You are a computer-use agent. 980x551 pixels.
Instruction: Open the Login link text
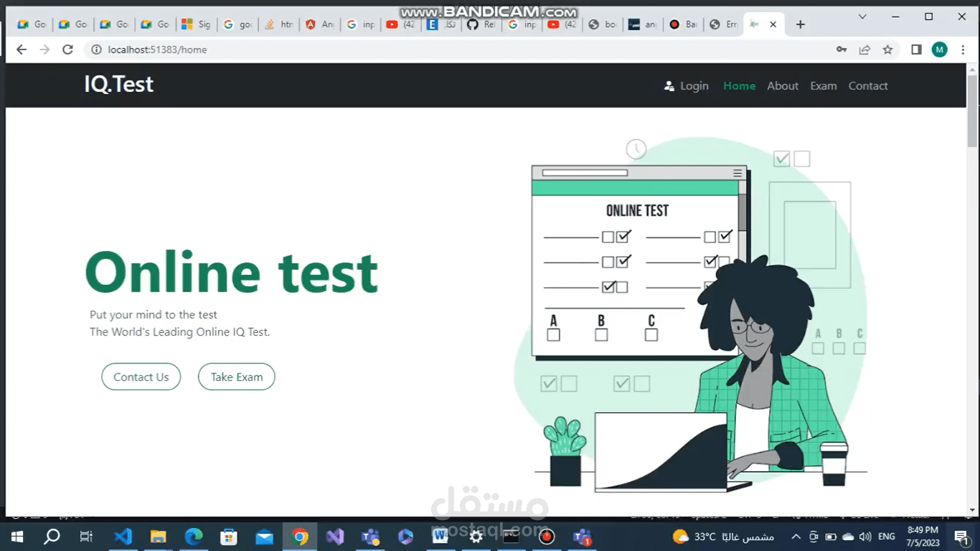(x=694, y=86)
